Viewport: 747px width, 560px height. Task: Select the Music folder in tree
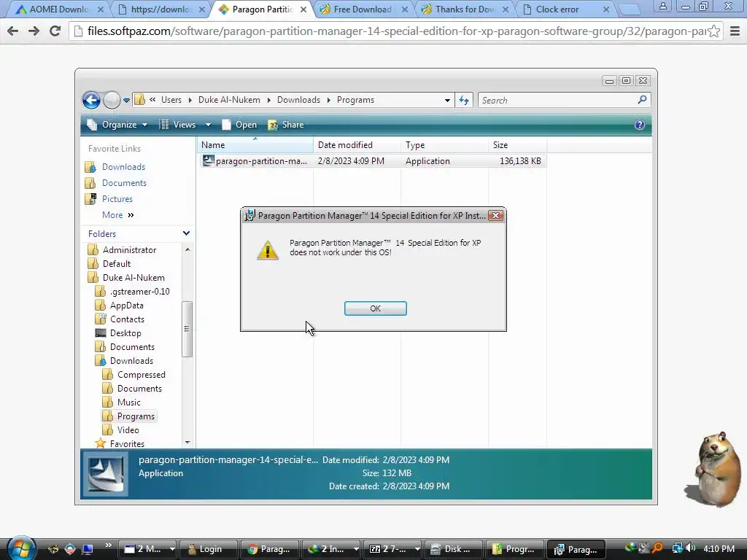pos(128,402)
